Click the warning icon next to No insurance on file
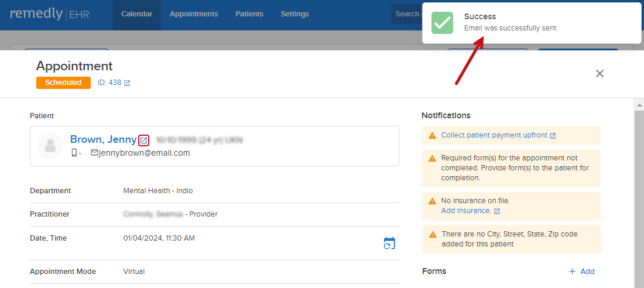This screenshot has width=644, height=288. (432, 201)
